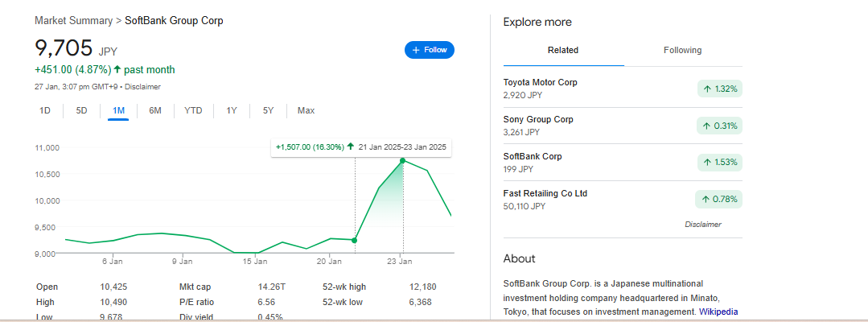Viewport: 868px width, 322px height.
Task: Switch to the YTD time range
Action: [x=193, y=110]
